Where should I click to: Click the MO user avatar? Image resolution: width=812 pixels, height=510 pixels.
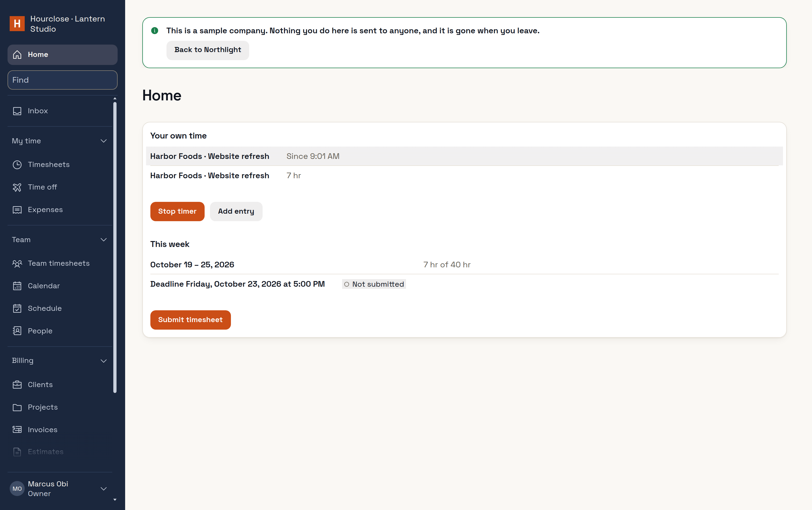[x=17, y=489]
